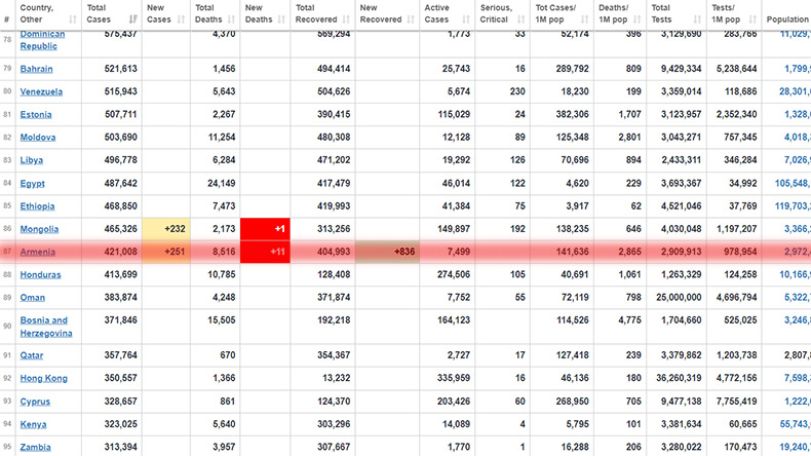The height and width of the screenshot is (456, 811).
Task: Open the Bosnia and Herzegovina link
Action: (x=46, y=327)
